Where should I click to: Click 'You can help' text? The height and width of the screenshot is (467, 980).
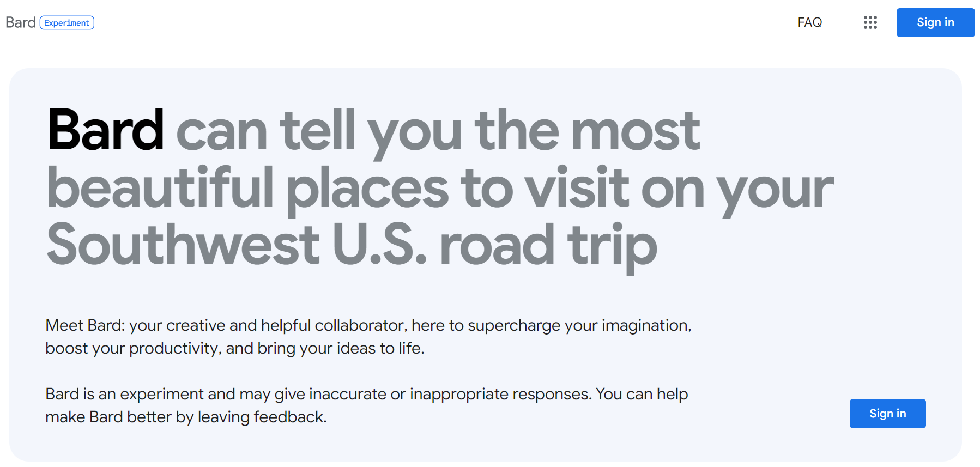642,394
